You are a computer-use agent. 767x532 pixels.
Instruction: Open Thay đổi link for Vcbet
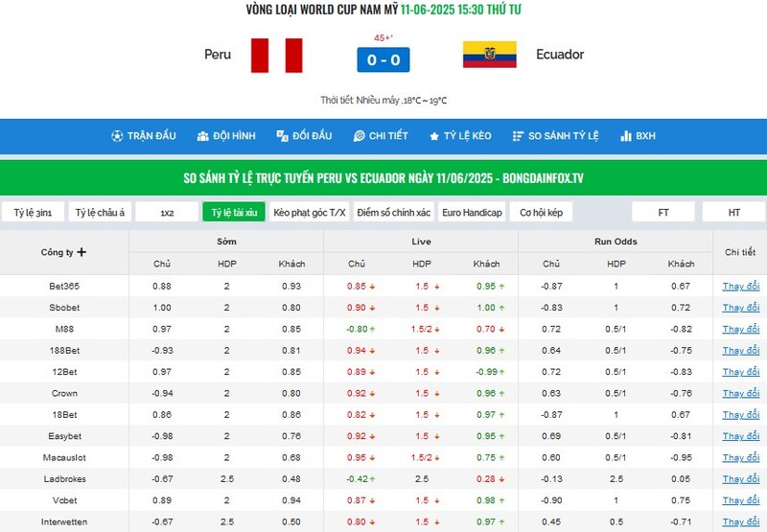741,500
